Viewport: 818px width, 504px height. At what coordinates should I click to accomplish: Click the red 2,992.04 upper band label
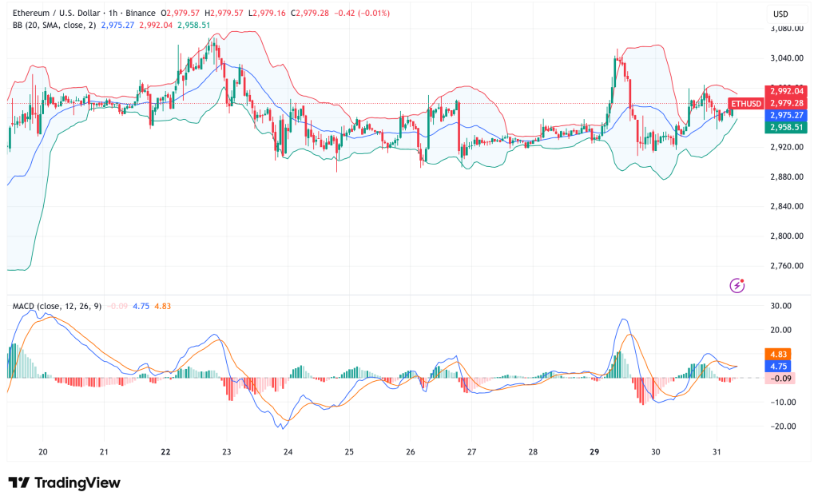coord(785,91)
